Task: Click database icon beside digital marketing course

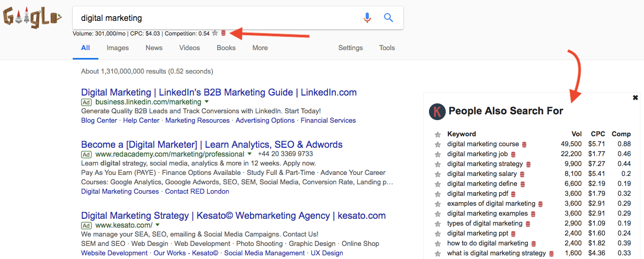Action: pyautogui.click(x=524, y=144)
